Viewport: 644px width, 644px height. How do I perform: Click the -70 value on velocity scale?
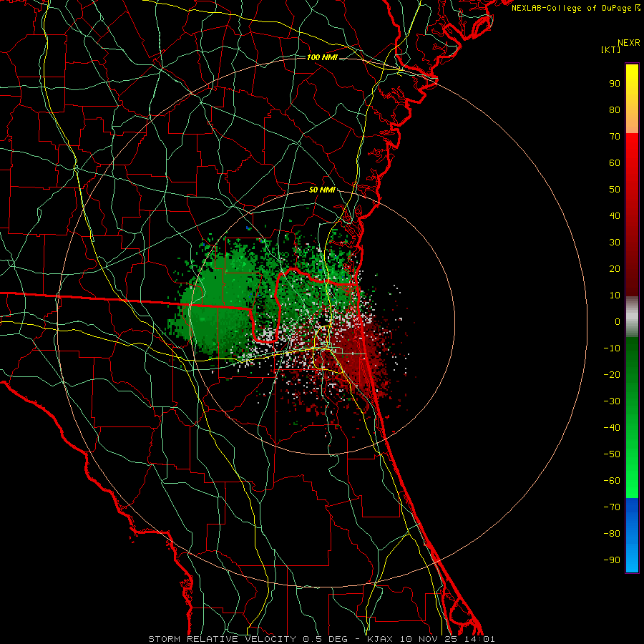[x=612, y=507]
